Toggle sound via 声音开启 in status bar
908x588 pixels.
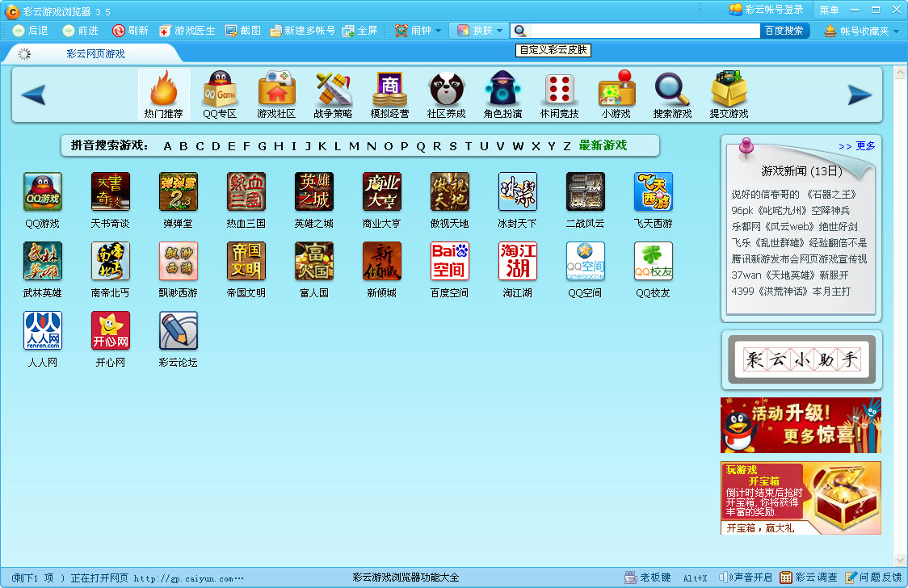coord(746,577)
